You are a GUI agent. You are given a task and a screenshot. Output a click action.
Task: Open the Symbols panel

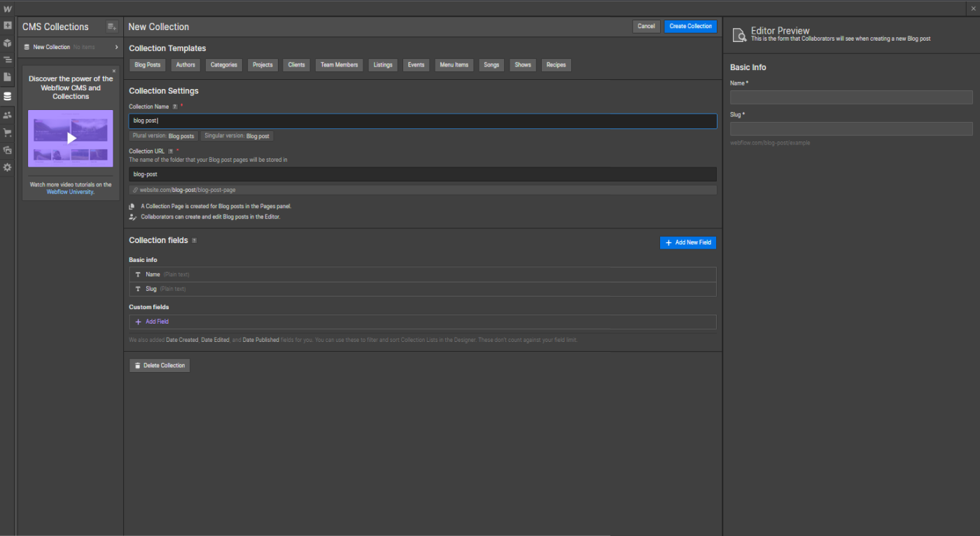coord(8,43)
